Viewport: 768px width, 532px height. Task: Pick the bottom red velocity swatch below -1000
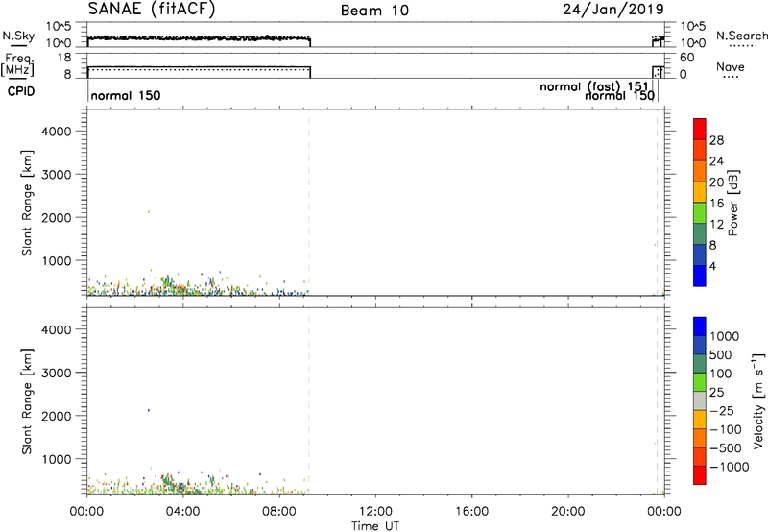[700, 475]
